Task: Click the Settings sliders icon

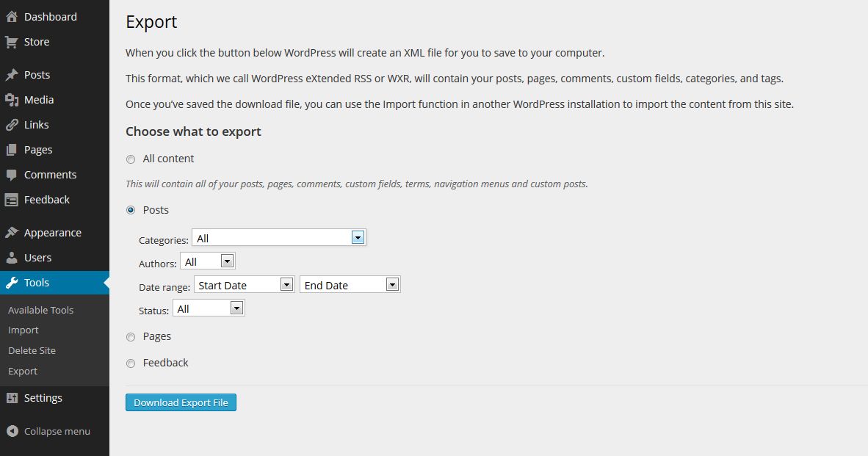Action: point(12,398)
